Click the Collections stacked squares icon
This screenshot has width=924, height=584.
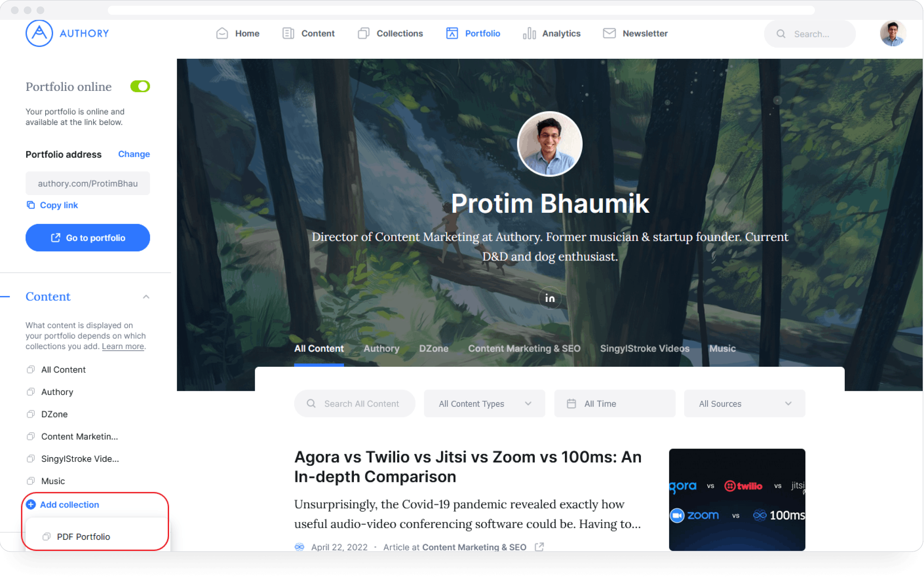pos(364,33)
